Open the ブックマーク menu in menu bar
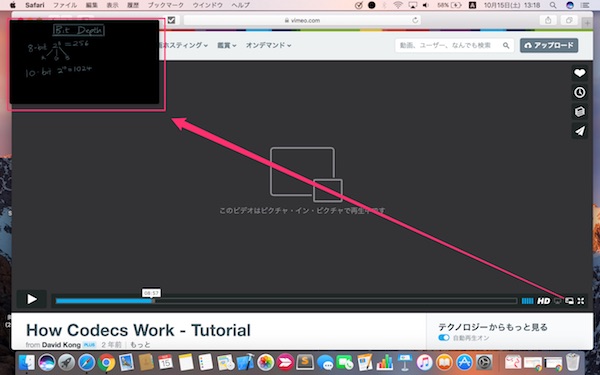Screen dimensions: 600x375 tap(166, 5)
